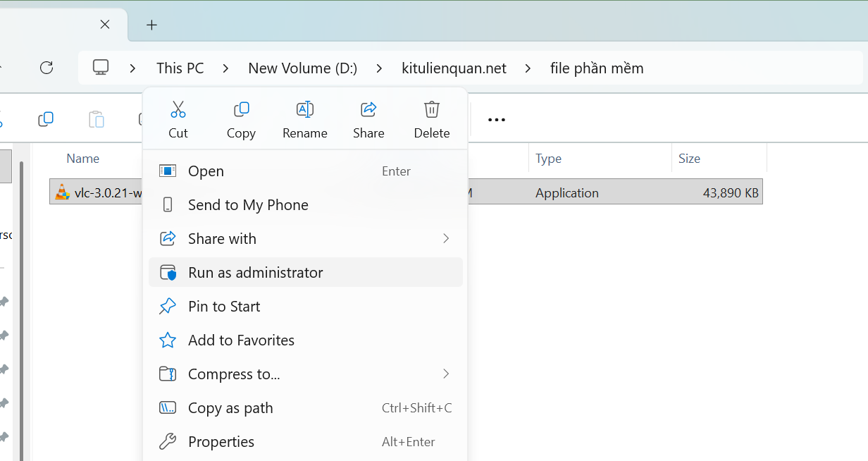Sort by the Type column header

pyautogui.click(x=548, y=159)
